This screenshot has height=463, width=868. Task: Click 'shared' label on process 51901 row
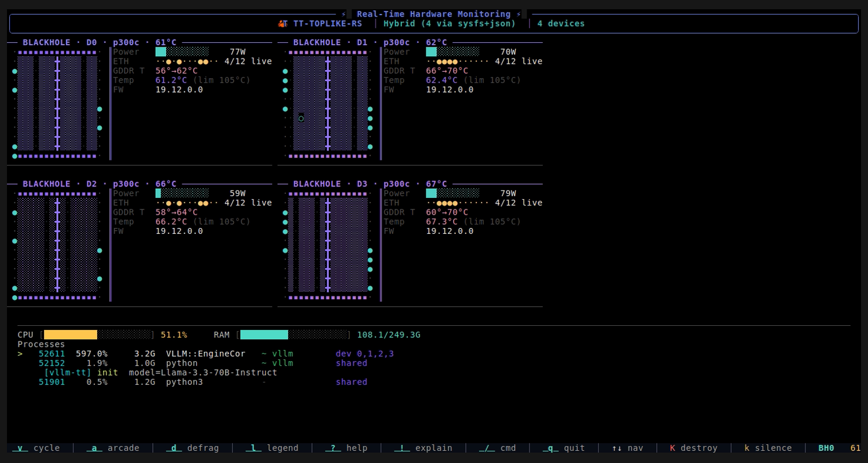[351, 382]
